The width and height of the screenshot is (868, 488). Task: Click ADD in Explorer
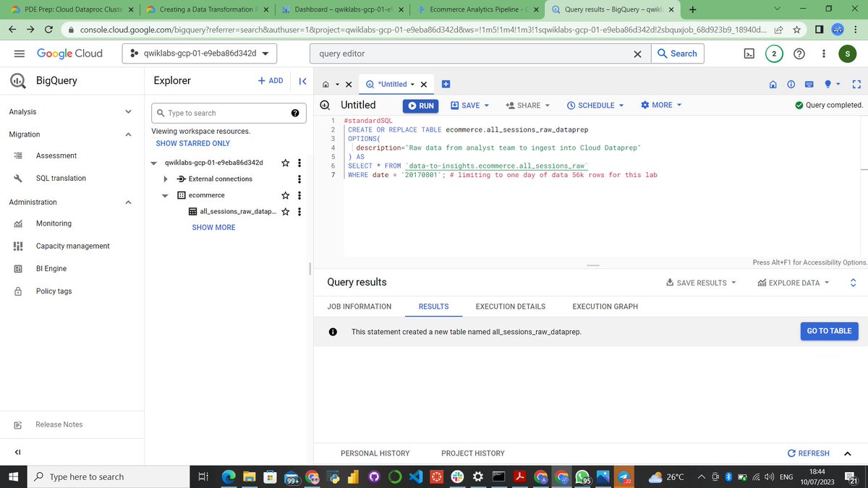[271, 81]
